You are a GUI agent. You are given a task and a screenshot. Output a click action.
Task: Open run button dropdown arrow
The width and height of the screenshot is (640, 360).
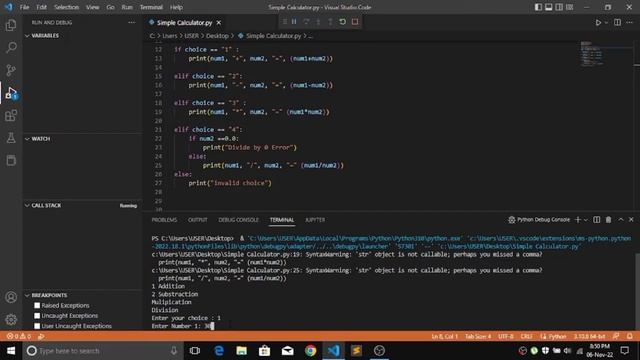(x=606, y=22)
